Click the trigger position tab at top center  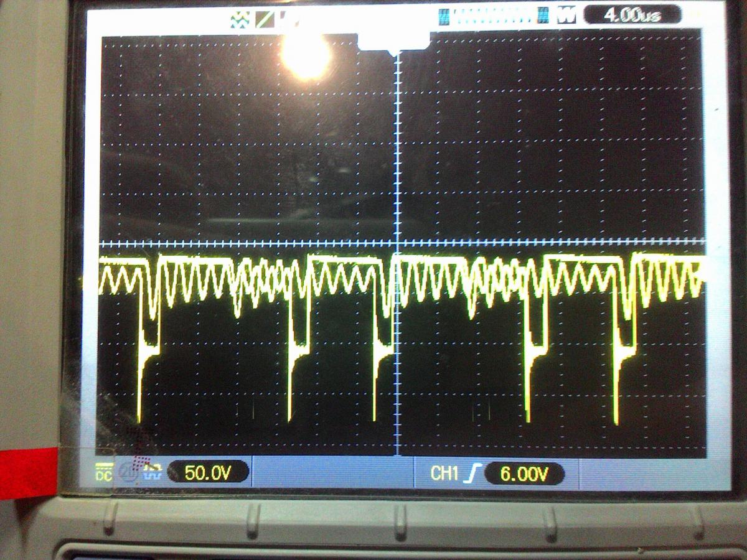(393, 41)
